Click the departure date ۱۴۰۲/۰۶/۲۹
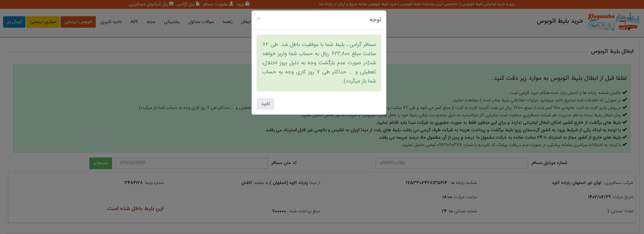Image resolution: width=644 pixels, height=234 pixels. coord(599,197)
